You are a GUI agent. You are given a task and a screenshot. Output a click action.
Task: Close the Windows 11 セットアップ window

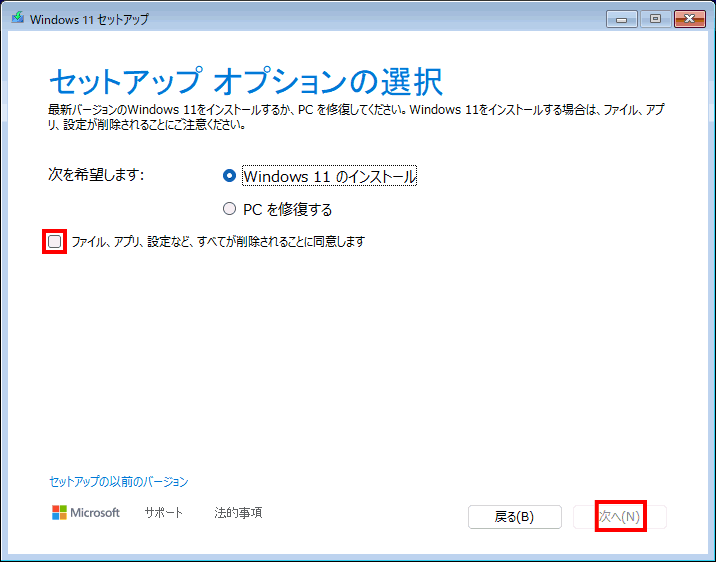pos(690,19)
